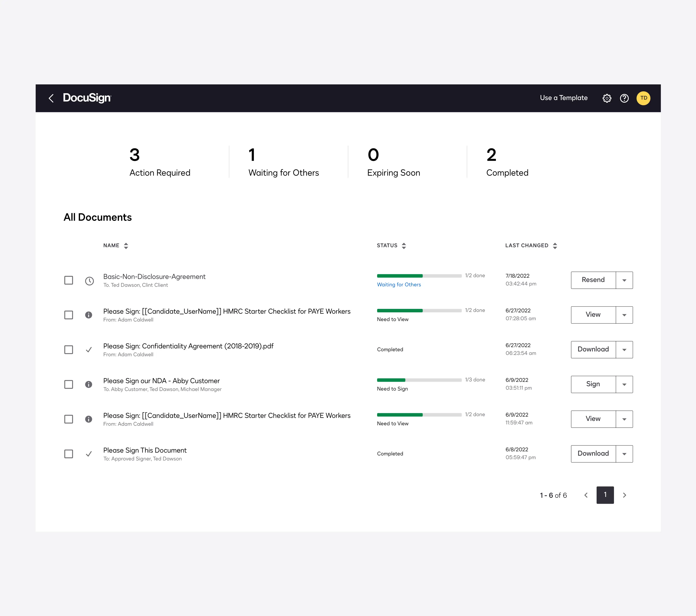Click clock status icon for Basic-Non-Disclosure-Agreement
696x616 pixels.
89,281
